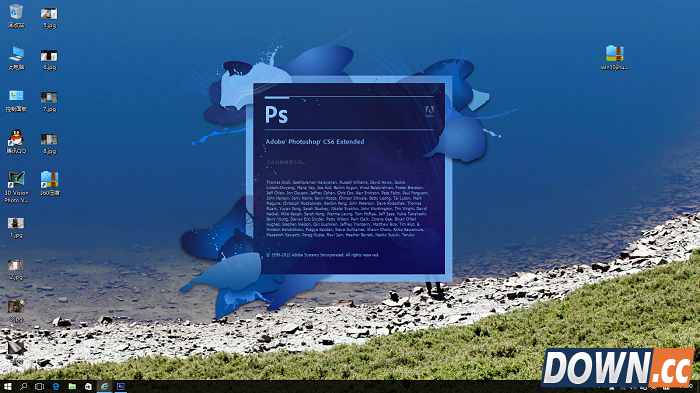
Task: Select the 360压缩 archive app icon
Action: (x=50, y=184)
